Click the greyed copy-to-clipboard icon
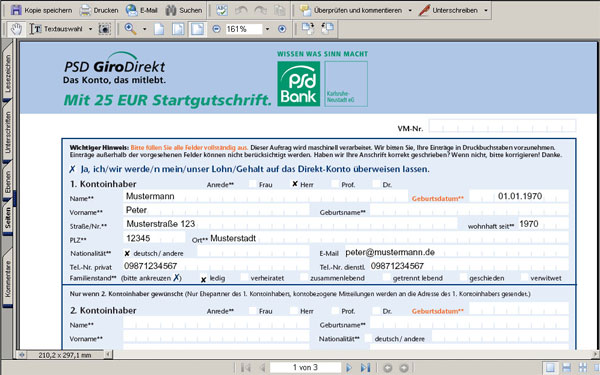This screenshot has width=600, height=375. (x=280, y=10)
